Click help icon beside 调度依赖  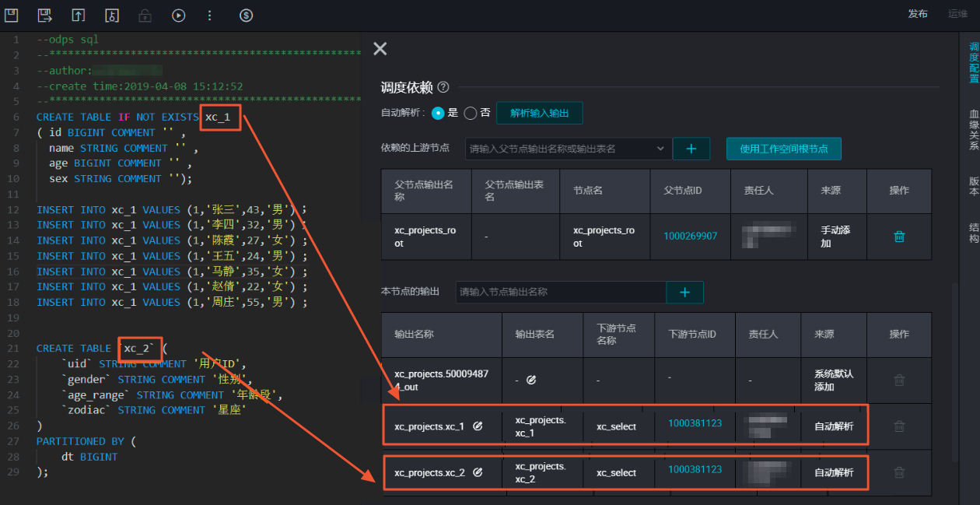[443, 88]
